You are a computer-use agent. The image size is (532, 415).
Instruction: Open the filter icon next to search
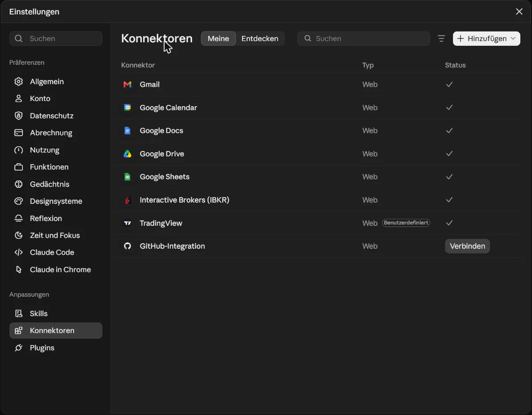click(x=441, y=39)
